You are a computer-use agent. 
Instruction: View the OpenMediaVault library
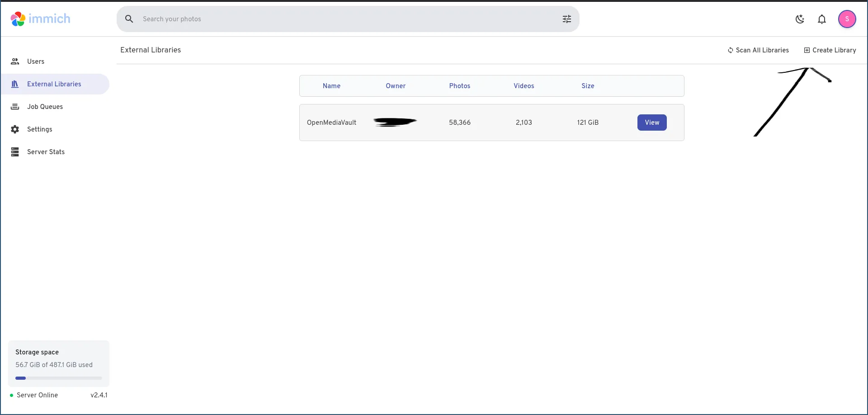tap(652, 123)
